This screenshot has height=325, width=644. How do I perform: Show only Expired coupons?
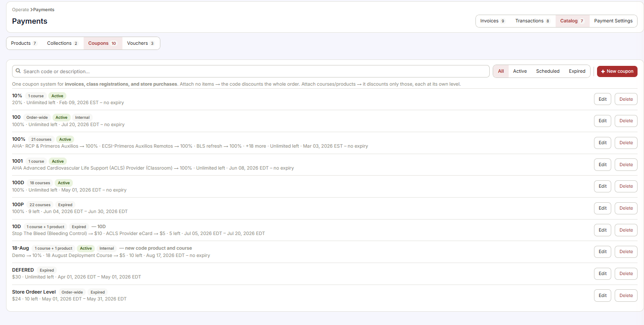tap(577, 71)
